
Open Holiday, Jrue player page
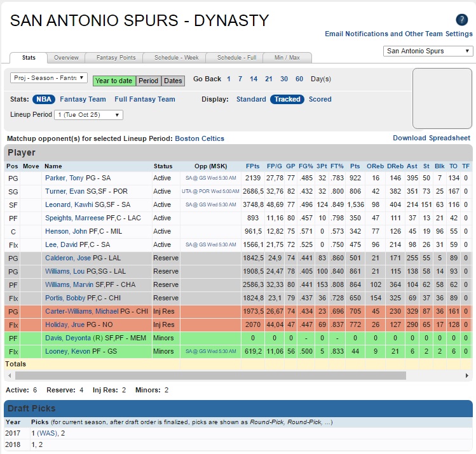tap(65, 325)
